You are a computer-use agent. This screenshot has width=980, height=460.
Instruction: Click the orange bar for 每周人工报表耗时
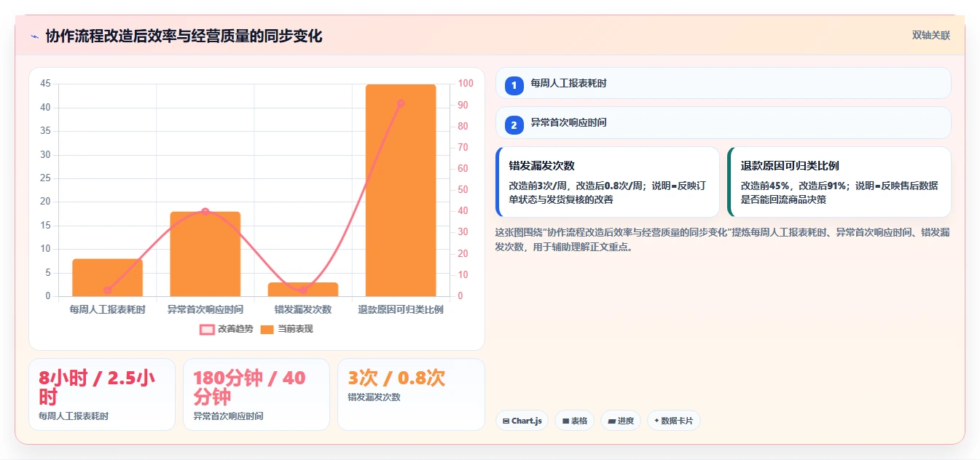[107, 277]
